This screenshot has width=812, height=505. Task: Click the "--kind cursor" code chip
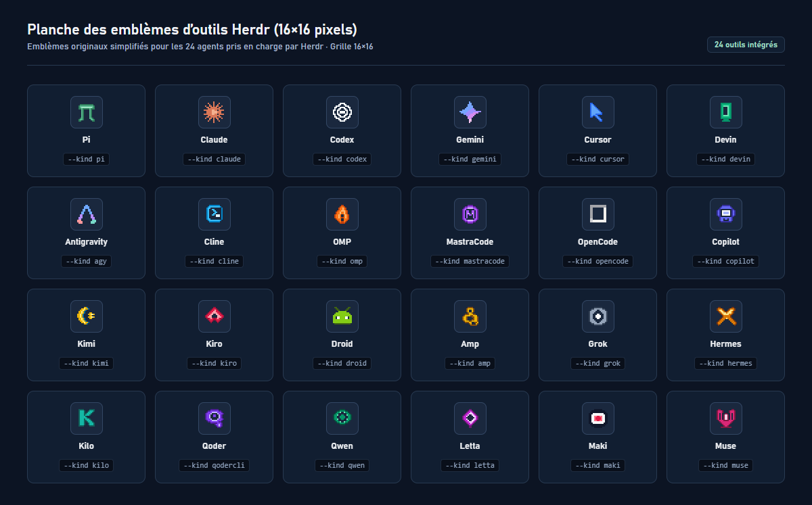pyautogui.click(x=597, y=160)
